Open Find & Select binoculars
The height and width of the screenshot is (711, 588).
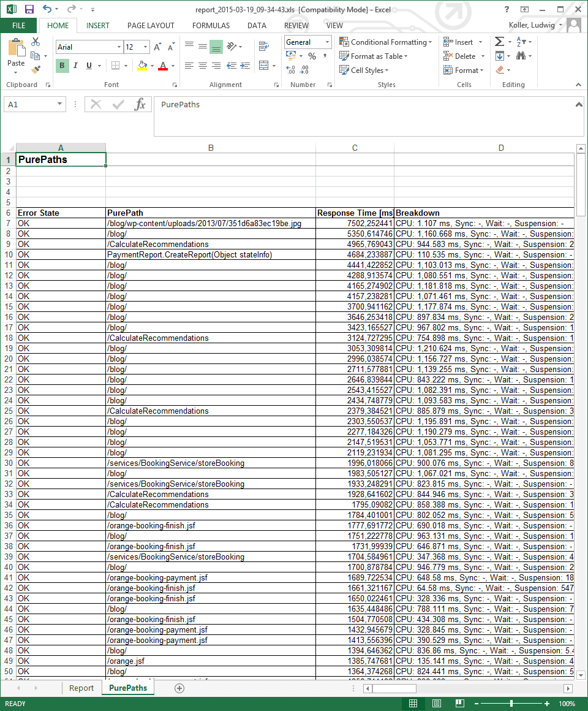tap(521, 56)
